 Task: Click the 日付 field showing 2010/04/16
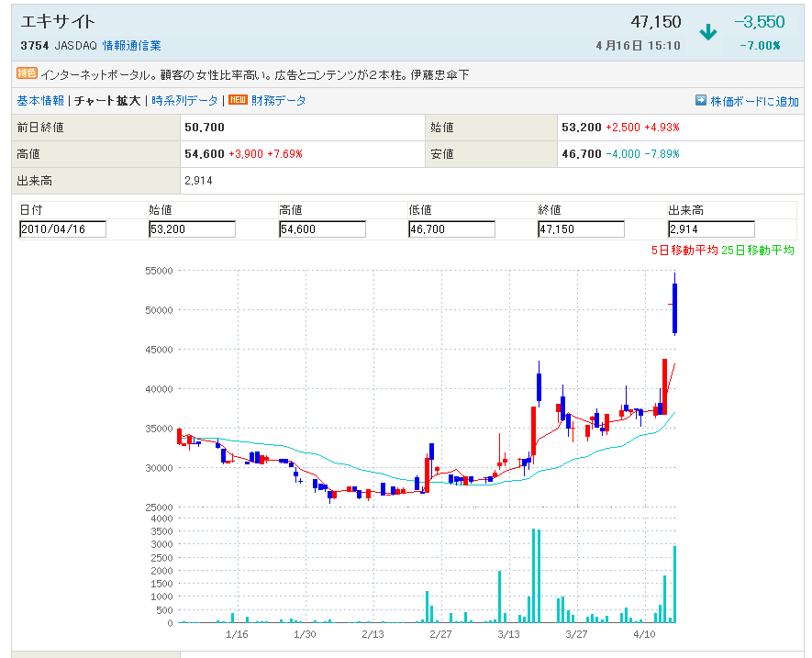click(62, 229)
